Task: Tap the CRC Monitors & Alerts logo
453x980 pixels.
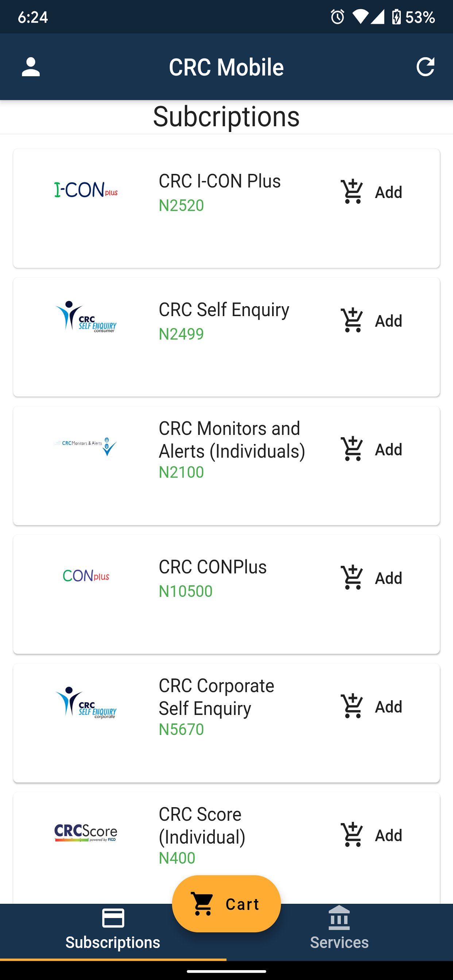Action: (86, 446)
